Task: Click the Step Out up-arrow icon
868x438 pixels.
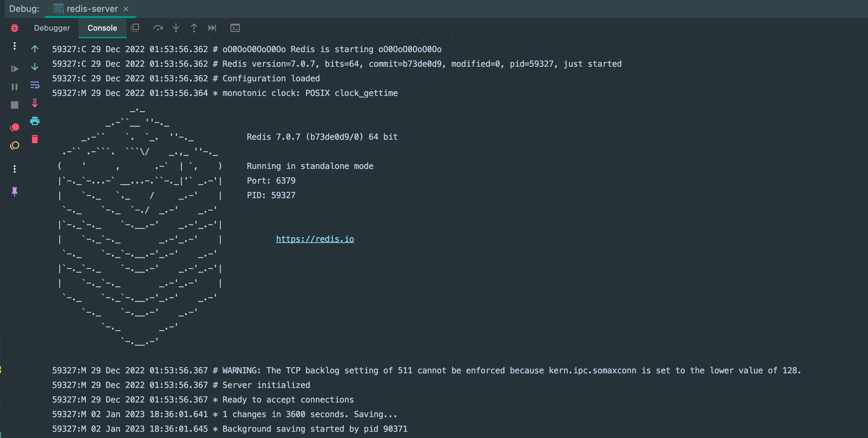Action: (194, 28)
